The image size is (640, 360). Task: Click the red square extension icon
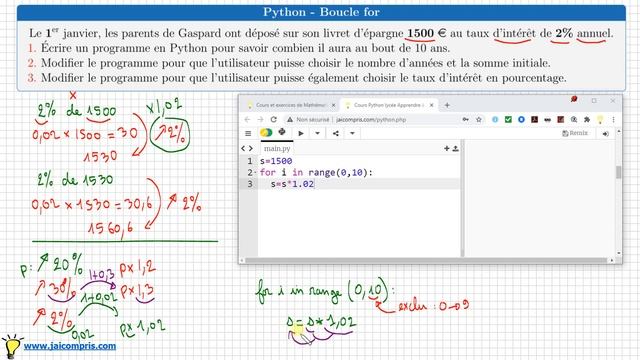[x=560, y=120]
